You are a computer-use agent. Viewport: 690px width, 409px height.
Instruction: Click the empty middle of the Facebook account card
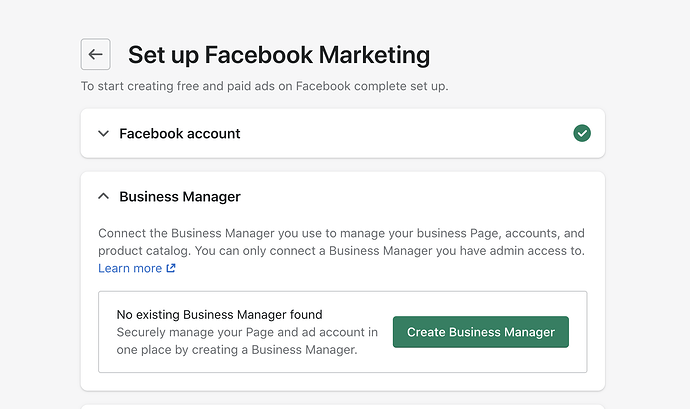point(400,133)
